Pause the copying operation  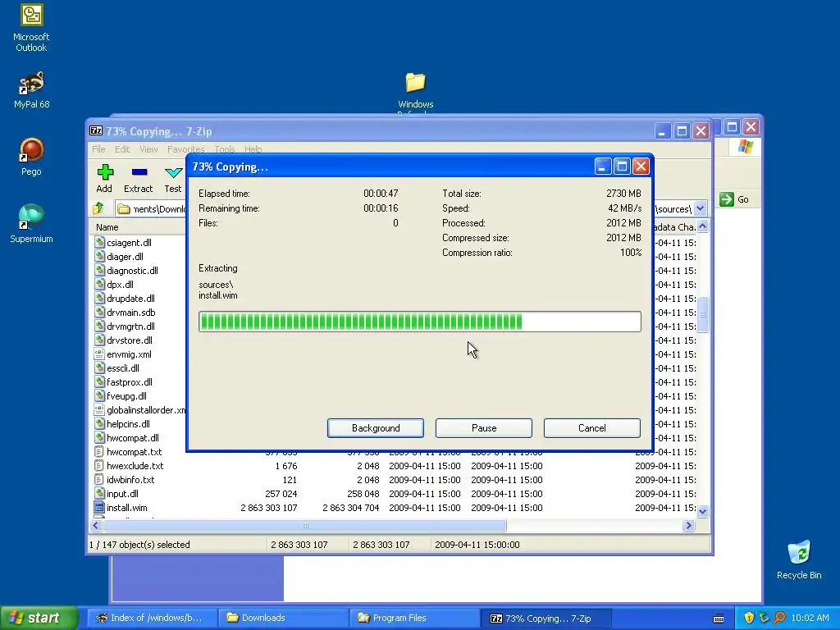click(x=484, y=428)
